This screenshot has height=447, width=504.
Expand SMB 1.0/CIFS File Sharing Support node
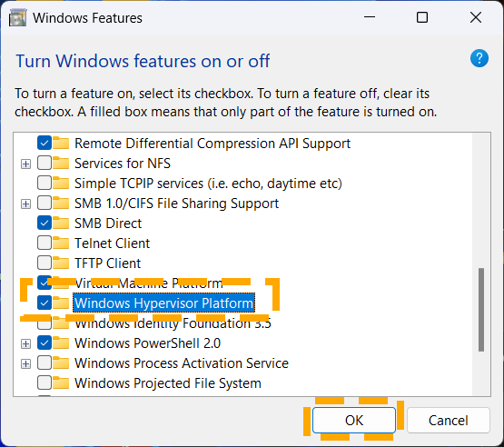coord(25,204)
